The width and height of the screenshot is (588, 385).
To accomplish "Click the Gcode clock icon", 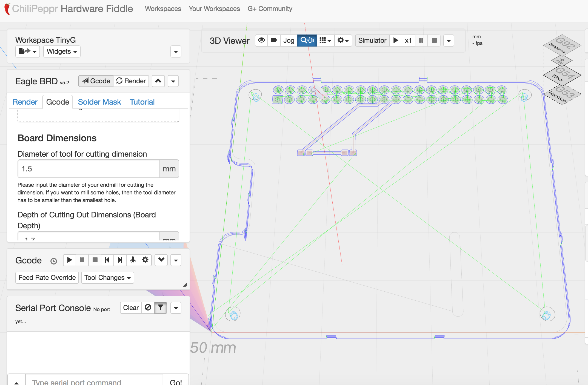I will (54, 261).
